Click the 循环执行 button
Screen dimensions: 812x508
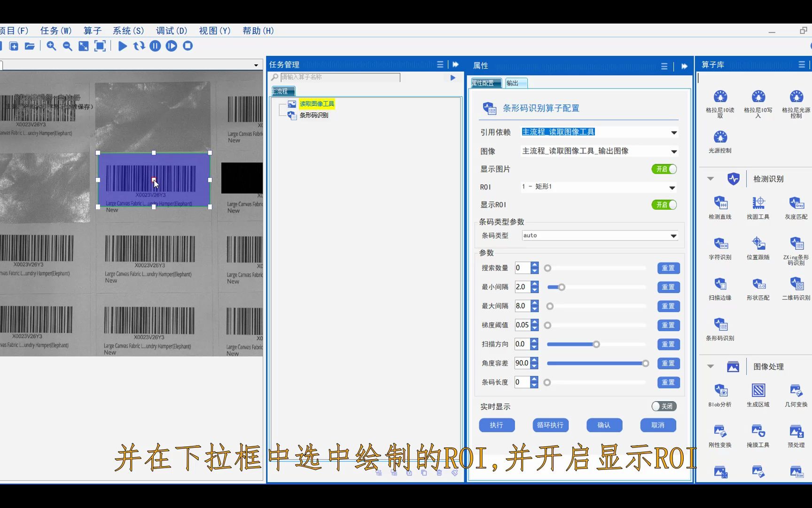click(x=550, y=425)
